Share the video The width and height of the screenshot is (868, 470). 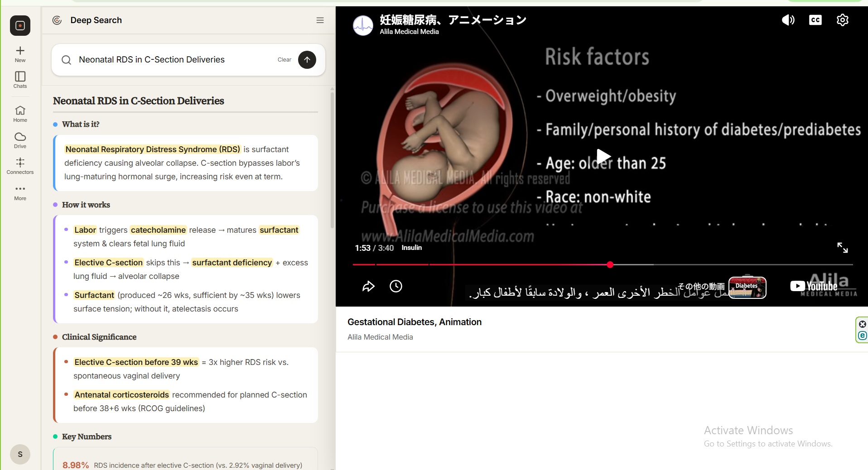[369, 286]
